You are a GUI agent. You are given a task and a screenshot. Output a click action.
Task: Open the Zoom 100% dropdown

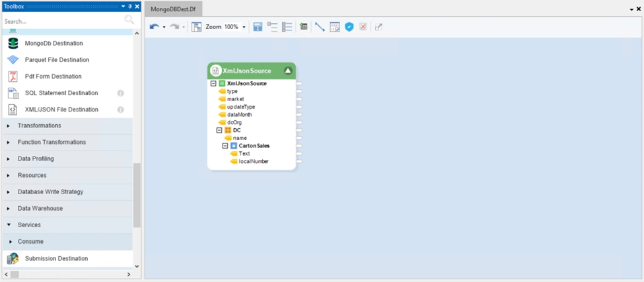[x=244, y=27]
